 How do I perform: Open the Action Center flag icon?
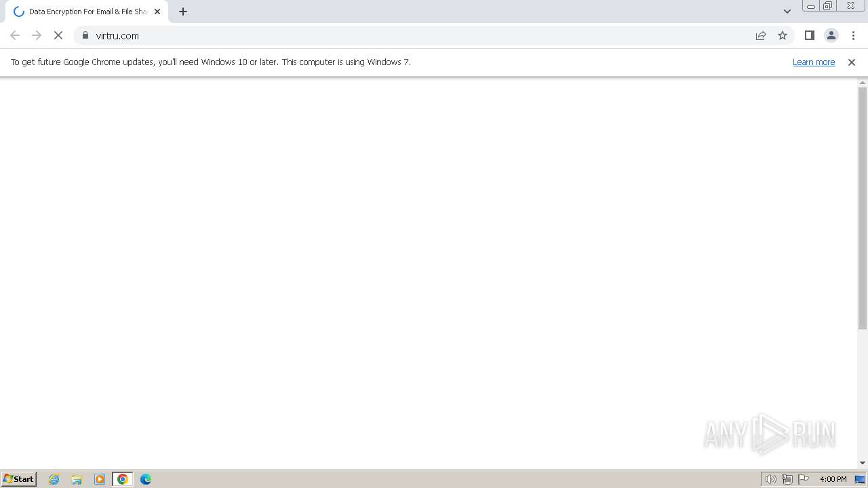[804, 479]
